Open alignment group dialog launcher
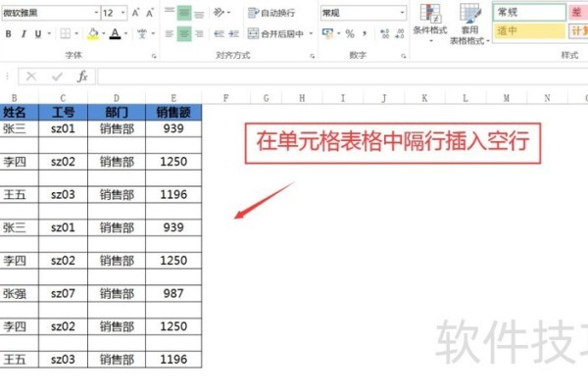This screenshot has width=588, height=392. tap(312, 56)
